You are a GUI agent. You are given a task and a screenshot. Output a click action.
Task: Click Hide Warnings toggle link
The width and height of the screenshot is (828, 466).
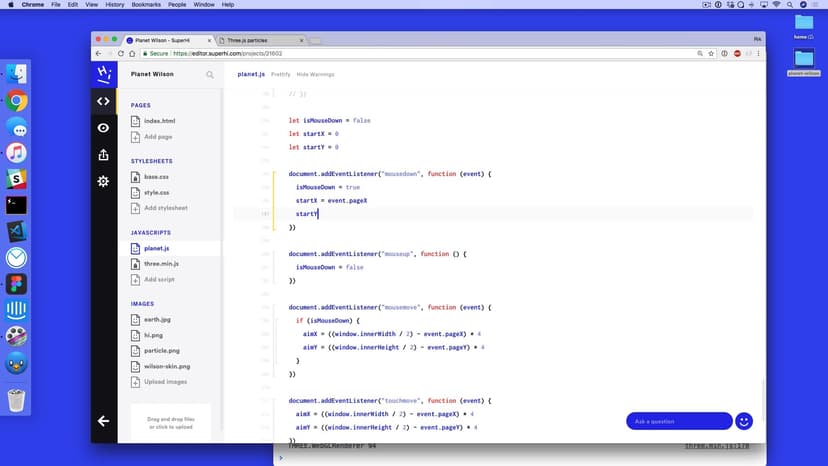pos(315,74)
